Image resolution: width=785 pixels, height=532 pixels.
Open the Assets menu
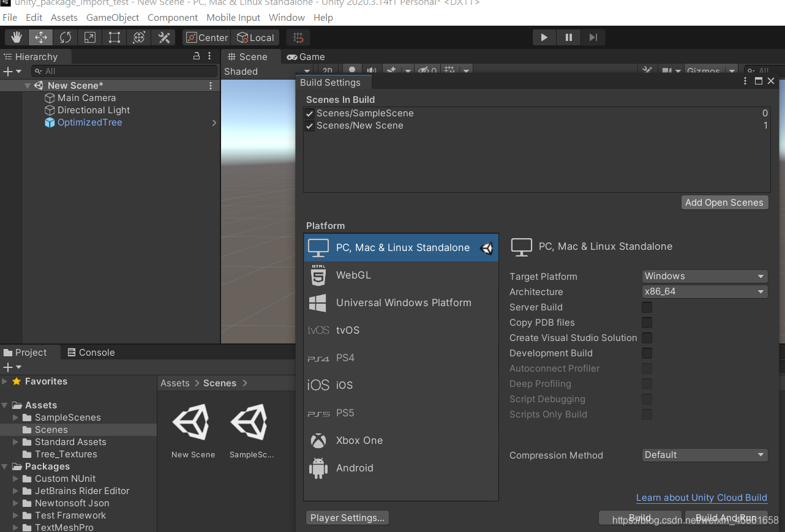[x=64, y=17]
